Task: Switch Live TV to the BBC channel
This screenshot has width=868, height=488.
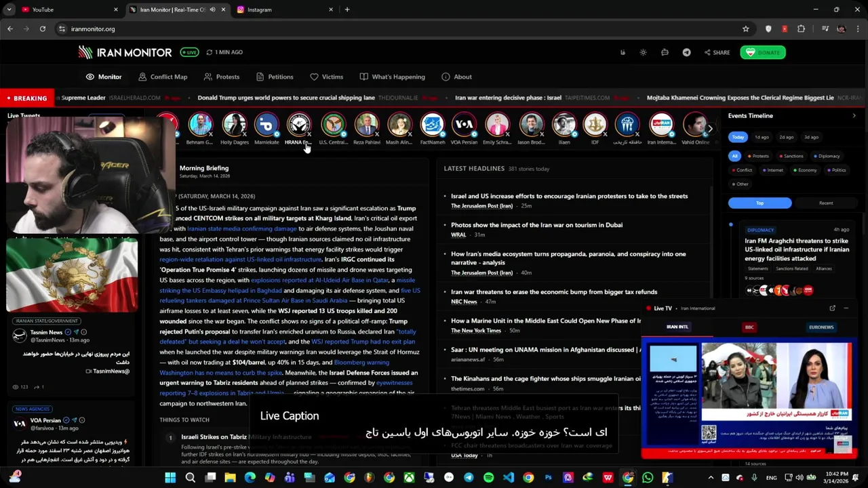Action: (x=749, y=327)
